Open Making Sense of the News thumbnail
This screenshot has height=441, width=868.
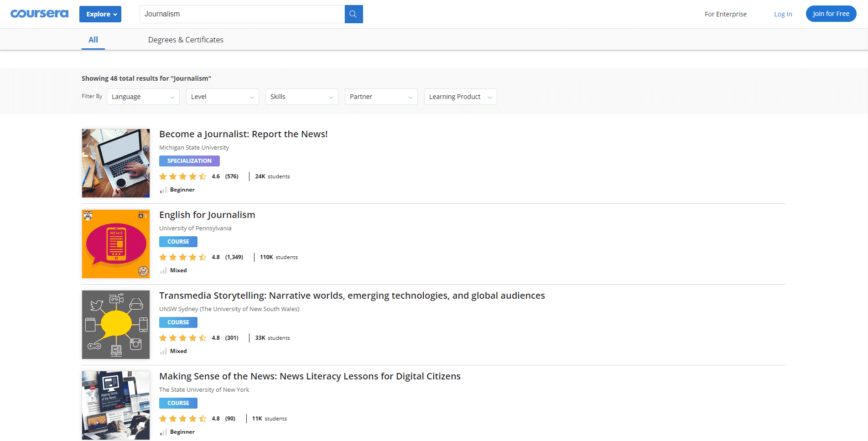[116, 405]
